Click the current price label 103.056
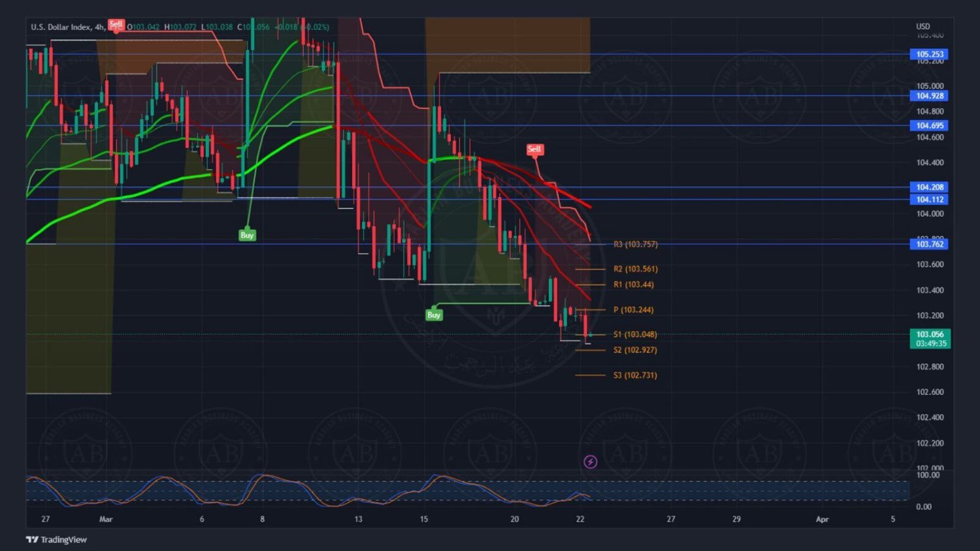This screenshot has width=980, height=551. tap(929, 334)
